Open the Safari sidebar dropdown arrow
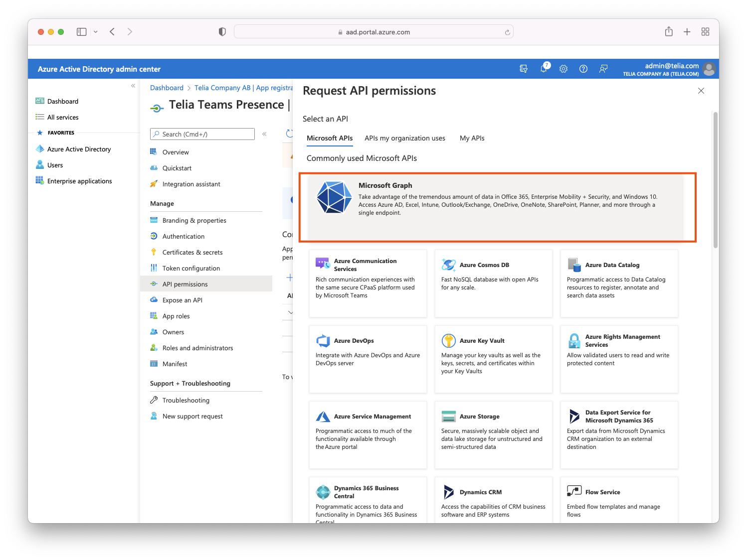Viewport: 747px width, 560px height. 96,32
